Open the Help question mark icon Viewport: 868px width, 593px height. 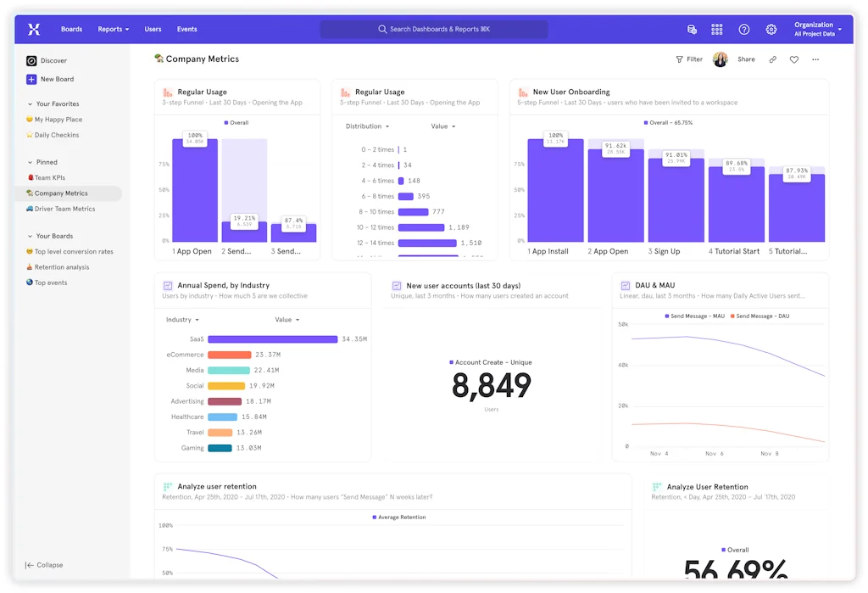tap(744, 29)
